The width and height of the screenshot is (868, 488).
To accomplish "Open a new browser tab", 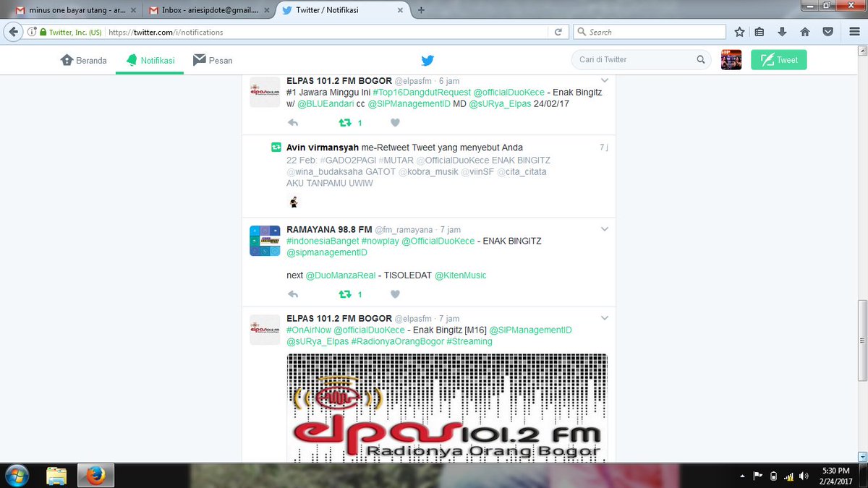I will 421,10.
